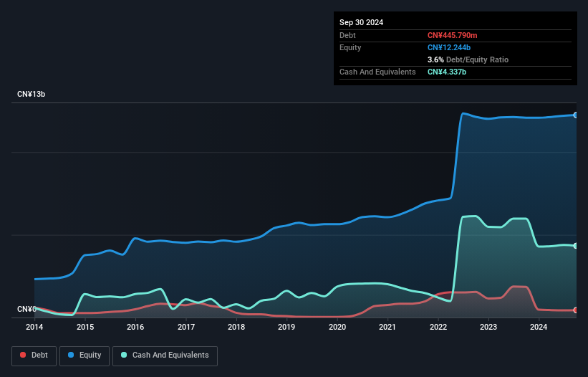Click the 2022 x-axis label
588x377 pixels.
[x=438, y=327]
